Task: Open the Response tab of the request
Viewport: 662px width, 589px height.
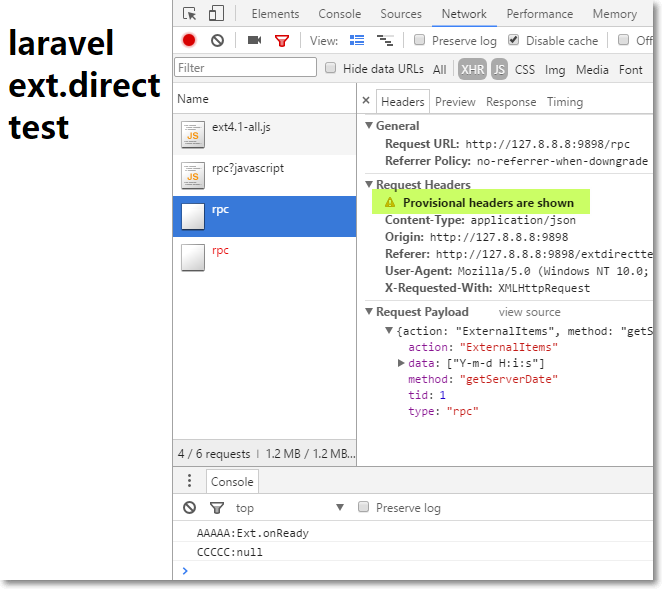Action: [511, 102]
